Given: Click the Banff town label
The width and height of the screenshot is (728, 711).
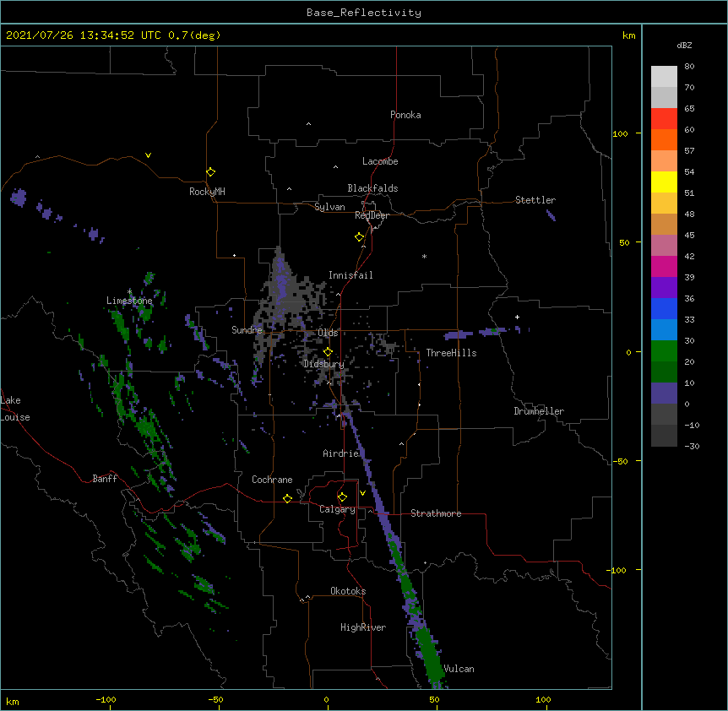Looking at the screenshot, I should pos(105,479).
